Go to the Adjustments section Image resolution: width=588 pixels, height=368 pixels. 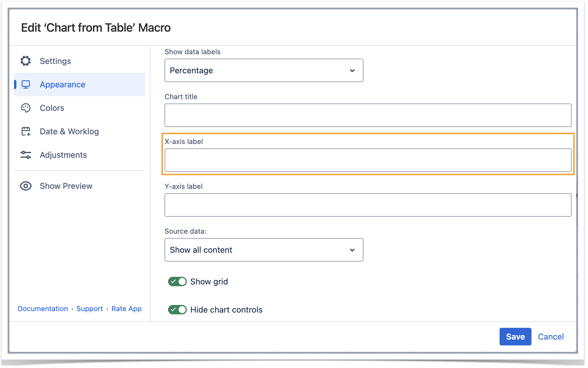click(x=63, y=155)
